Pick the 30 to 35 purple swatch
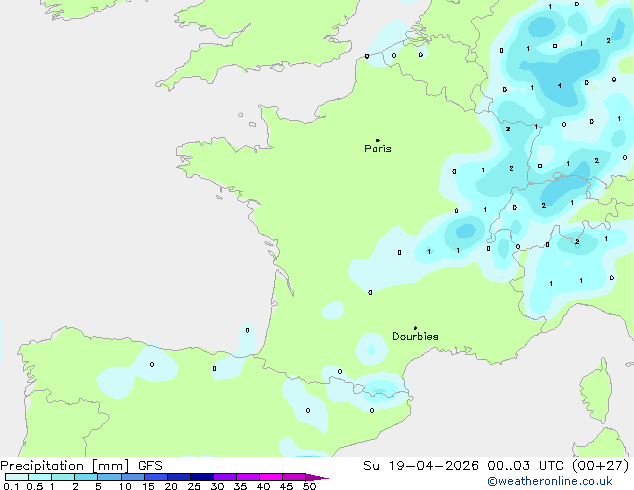 pos(225,477)
